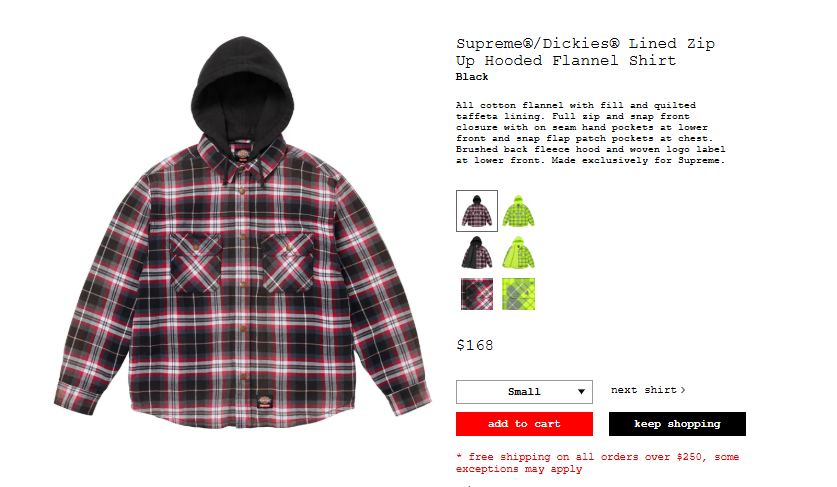Screen dimensions: 837x487
Task: Click the Black color name label
Action: [472, 77]
